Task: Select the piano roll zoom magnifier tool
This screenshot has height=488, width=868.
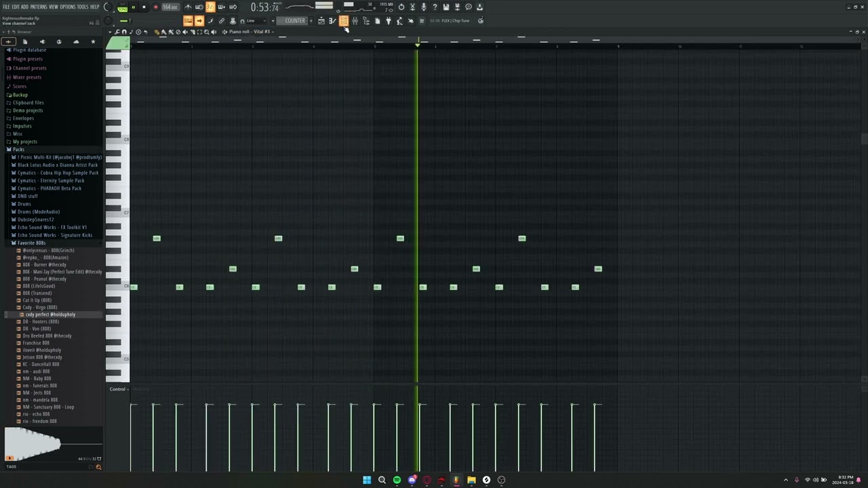Action: point(206,32)
